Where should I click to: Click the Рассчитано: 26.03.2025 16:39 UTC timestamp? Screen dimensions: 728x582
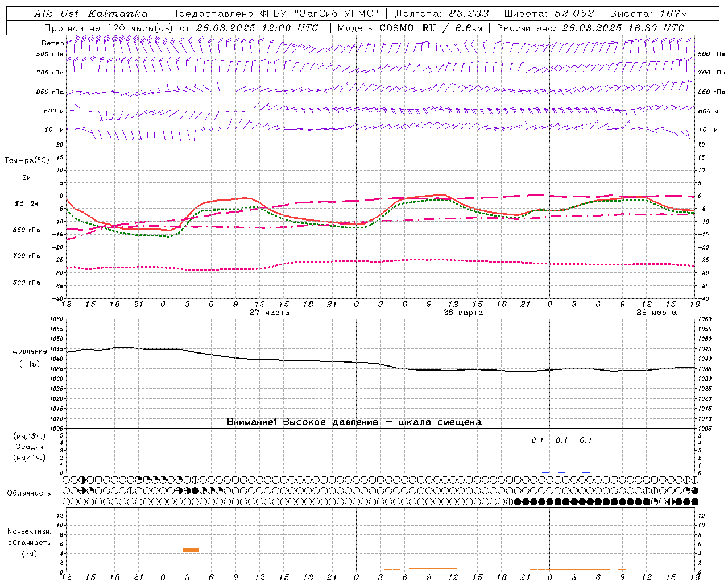(x=590, y=28)
